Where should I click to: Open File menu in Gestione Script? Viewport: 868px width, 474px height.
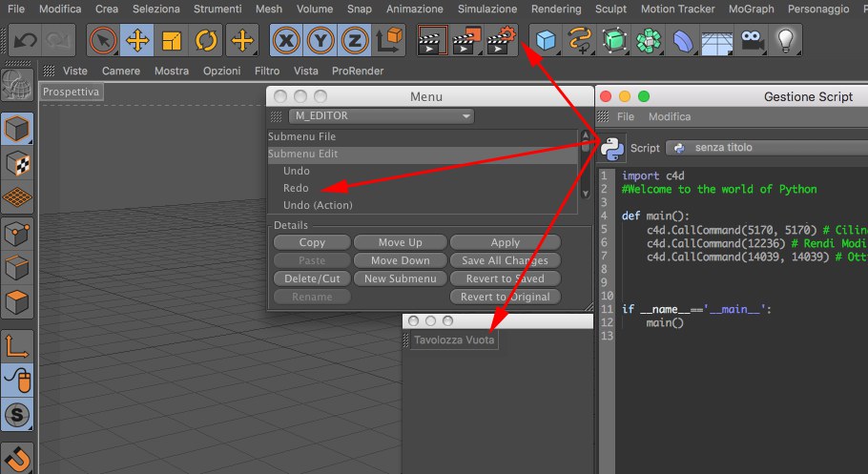click(x=626, y=116)
